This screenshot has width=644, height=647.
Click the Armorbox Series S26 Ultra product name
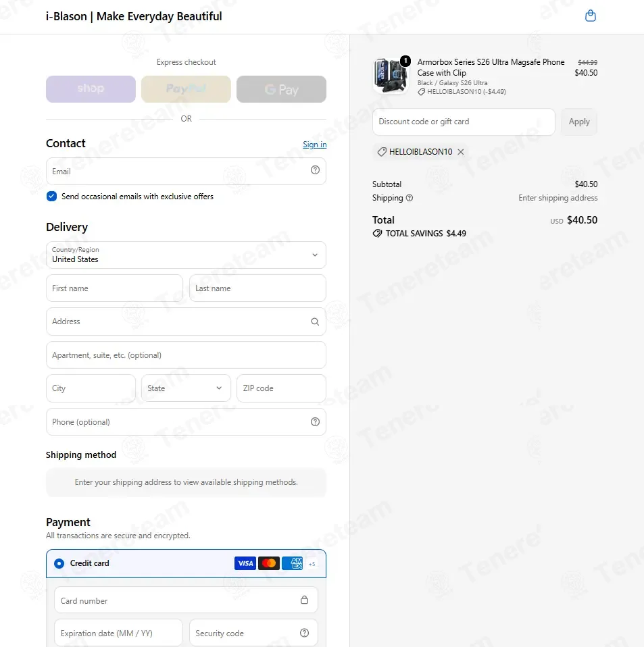pos(491,68)
